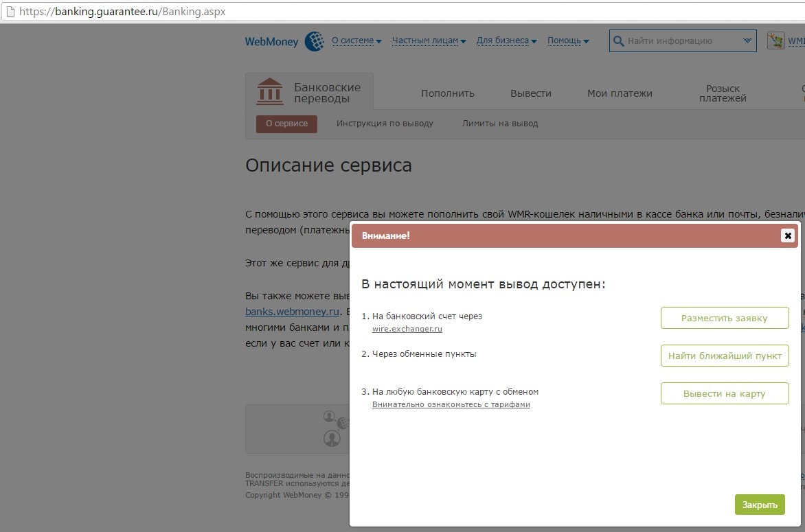Click the Описание сервиса heading
The height and width of the screenshot is (532, 805).
click(328, 165)
